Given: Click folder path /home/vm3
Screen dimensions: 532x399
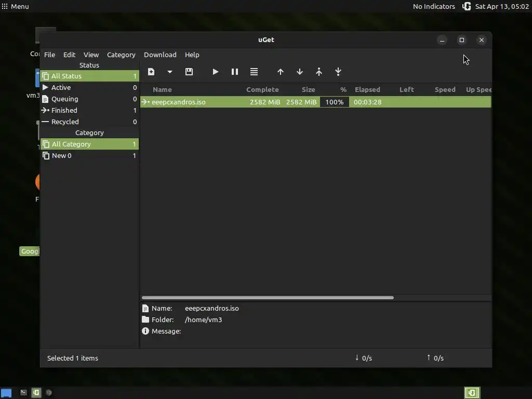Looking at the screenshot, I should tap(203, 320).
